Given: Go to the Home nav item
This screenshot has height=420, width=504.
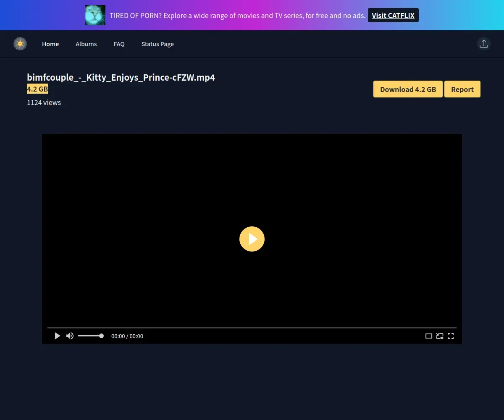Looking at the screenshot, I should [x=50, y=44].
